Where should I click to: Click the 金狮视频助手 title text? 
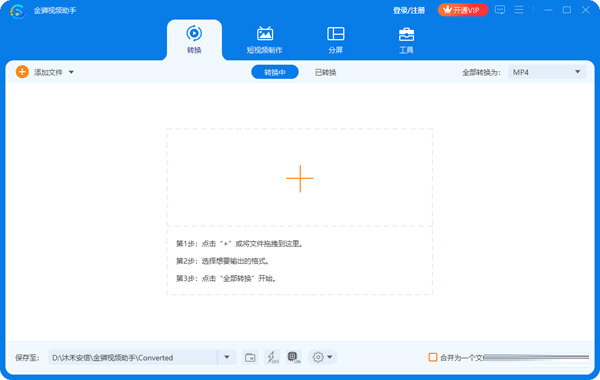tap(55, 11)
